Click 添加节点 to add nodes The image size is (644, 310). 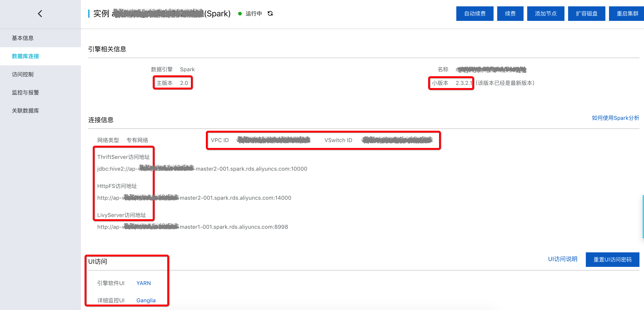pyautogui.click(x=546, y=13)
